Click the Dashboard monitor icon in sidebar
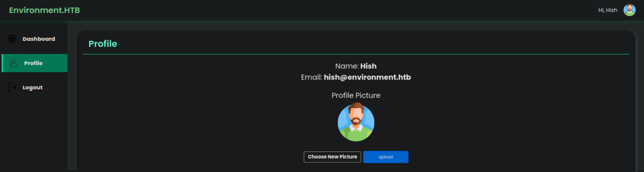This screenshot has width=644, height=172. coord(12,39)
